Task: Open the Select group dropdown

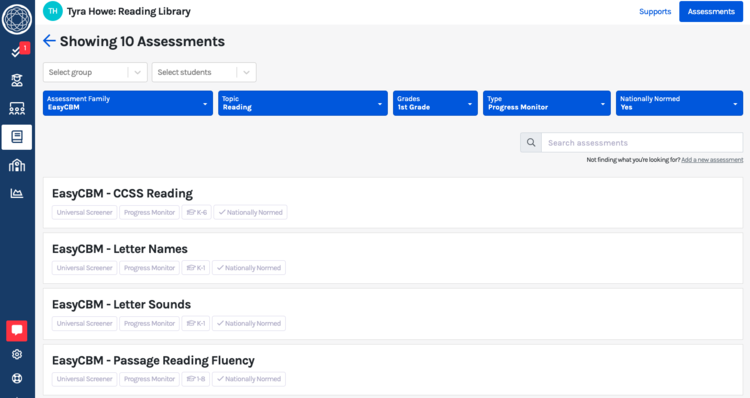Action: [x=95, y=72]
